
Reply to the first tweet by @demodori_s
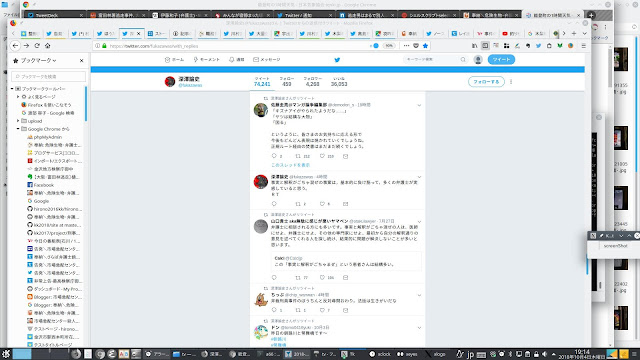click(274, 156)
